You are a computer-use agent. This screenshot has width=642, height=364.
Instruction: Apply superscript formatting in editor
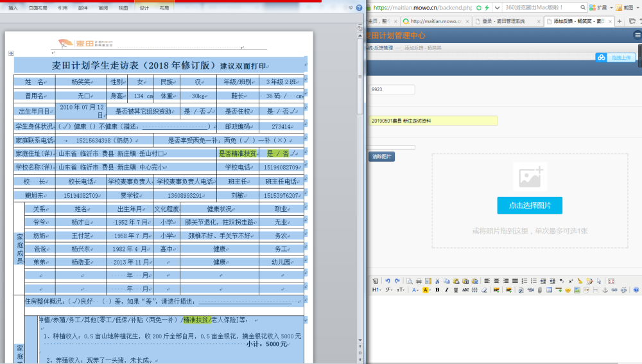coord(571,281)
